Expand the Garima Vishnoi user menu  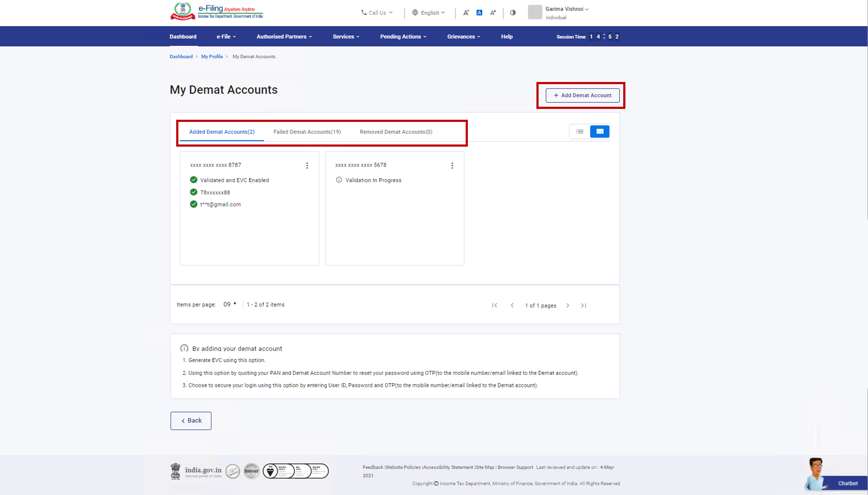coord(566,9)
